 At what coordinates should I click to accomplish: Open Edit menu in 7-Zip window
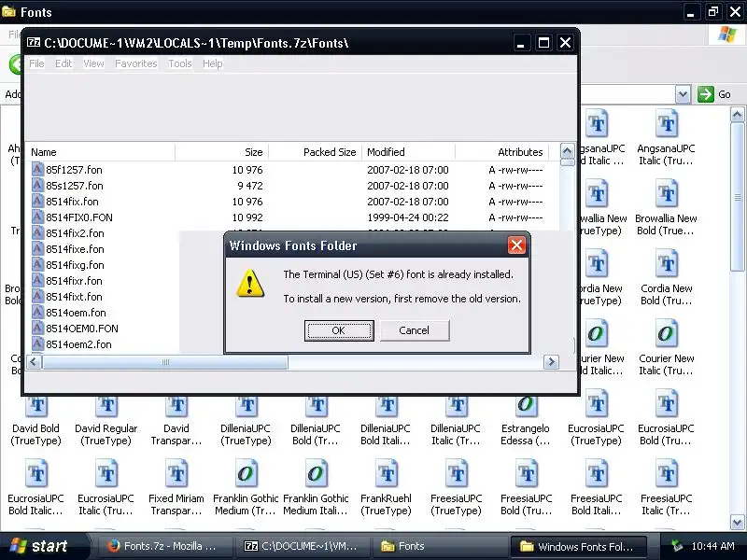(63, 63)
